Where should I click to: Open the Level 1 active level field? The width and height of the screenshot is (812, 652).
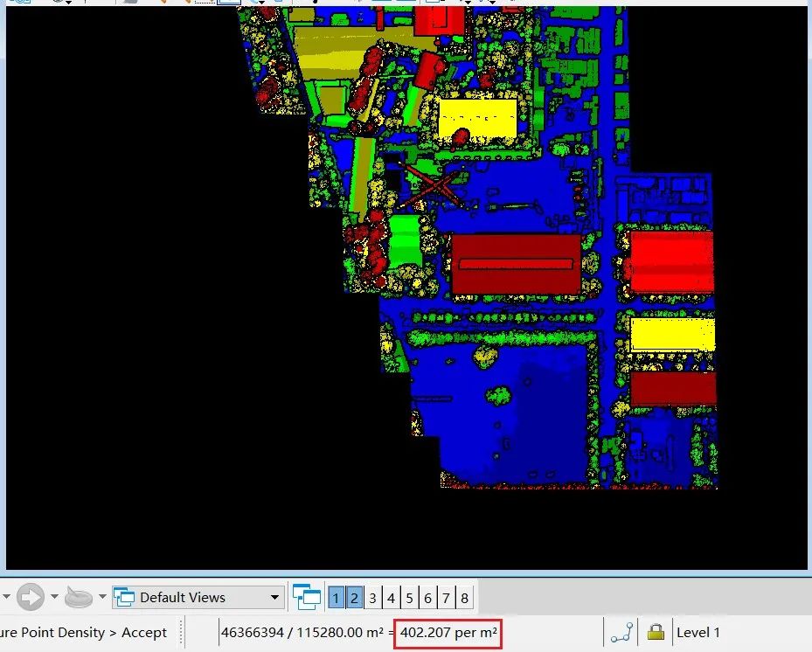click(x=698, y=632)
